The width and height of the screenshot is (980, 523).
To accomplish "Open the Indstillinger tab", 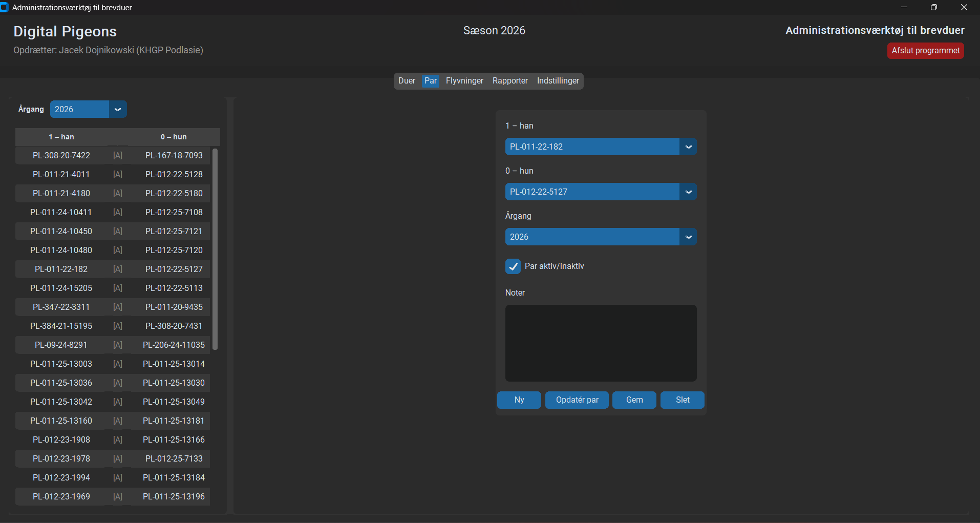I will [x=558, y=81].
